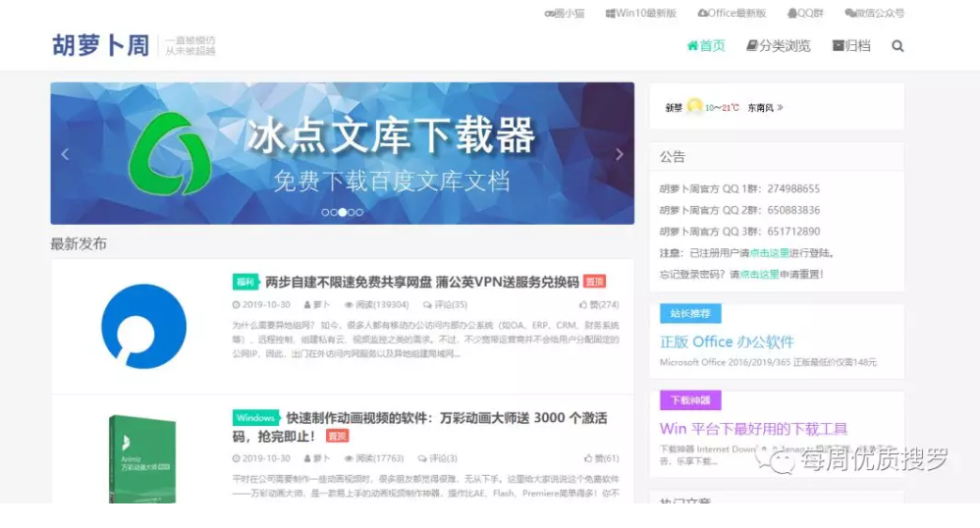The width and height of the screenshot is (980, 528).
Task: Click the QQ群 top link
Action: coord(805,13)
